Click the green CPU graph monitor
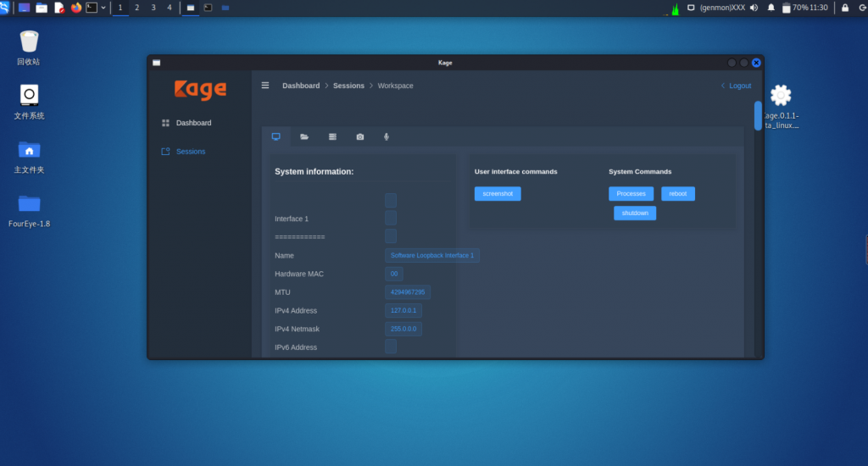This screenshot has height=466, width=868. (x=675, y=8)
